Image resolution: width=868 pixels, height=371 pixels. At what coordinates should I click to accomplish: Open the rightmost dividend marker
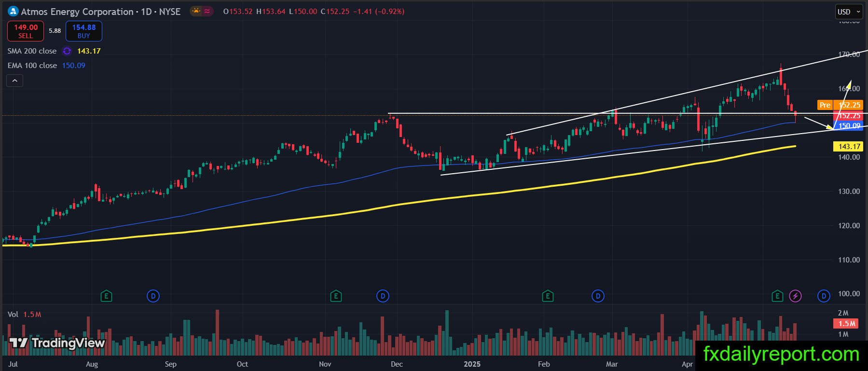(824, 296)
